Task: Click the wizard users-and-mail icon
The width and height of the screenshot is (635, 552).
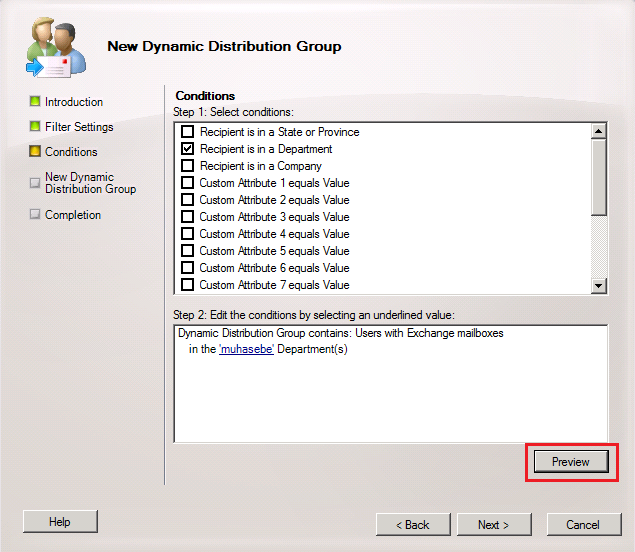Action: coord(53,46)
